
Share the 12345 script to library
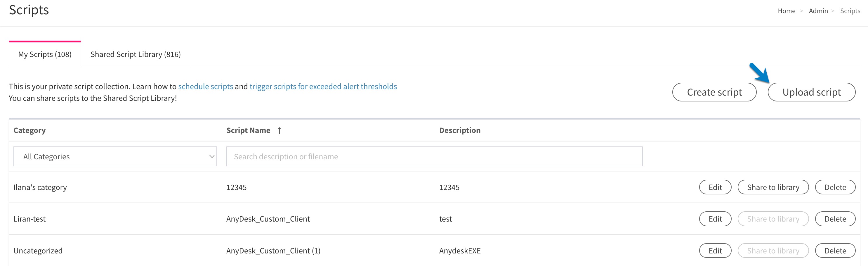click(x=773, y=187)
